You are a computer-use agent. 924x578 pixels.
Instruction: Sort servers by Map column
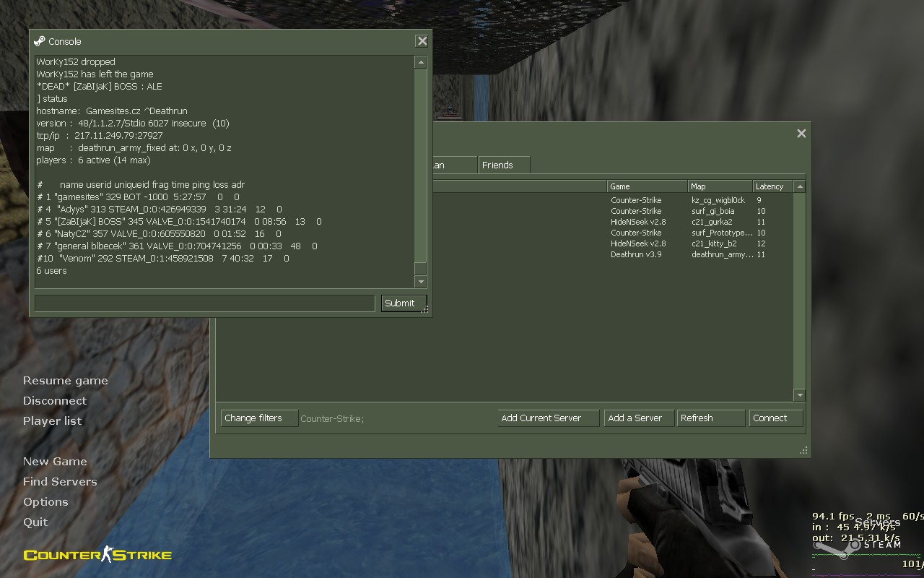pyautogui.click(x=720, y=186)
